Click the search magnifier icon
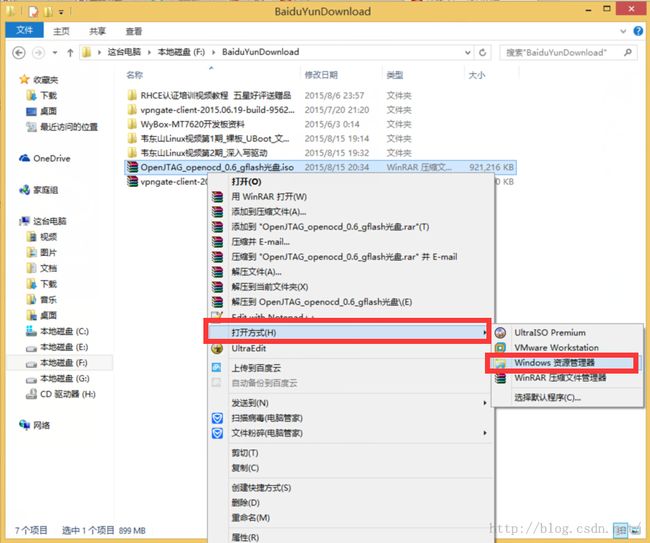This screenshot has width=650, height=543. [x=628, y=52]
